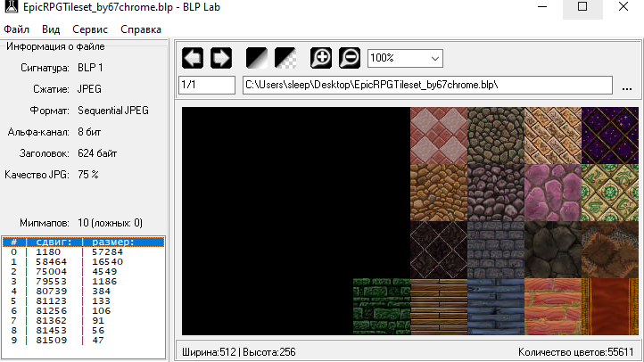Screen dimensions: 644x362
Task: Go to the previous image with left arrow
Action: [x=193, y=58]
